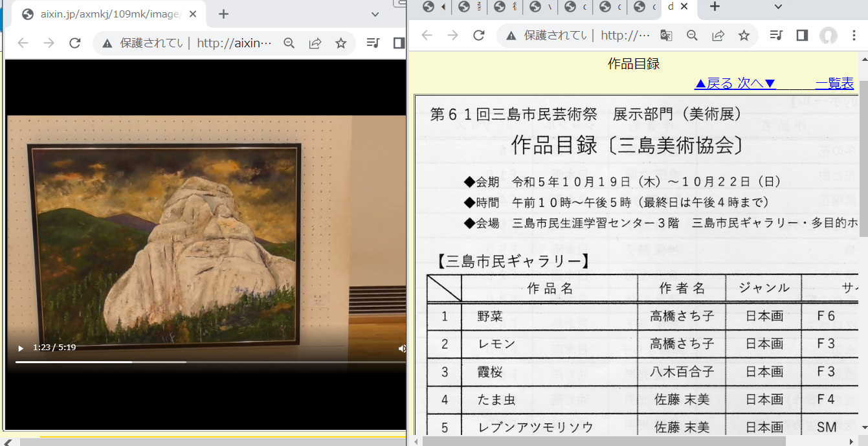
Task: Expand the tab search dropdown in right window
Action: pos(779,6)
